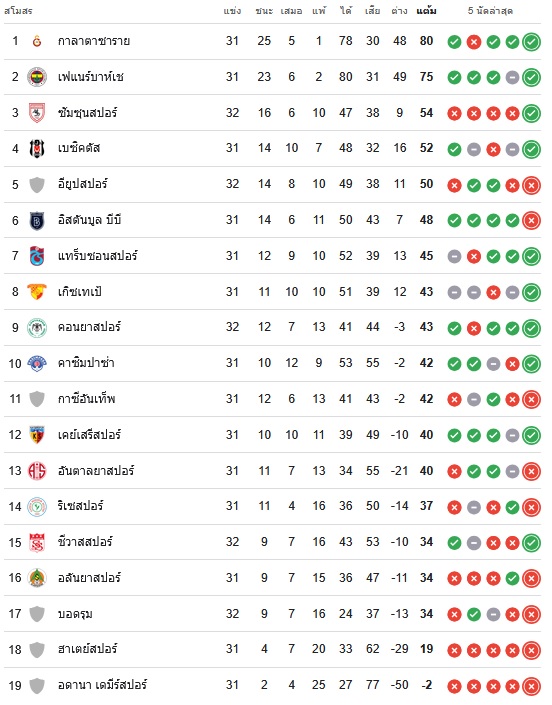Click the สโมสร club column header
Screen dimensions: 552x705
point(18,11)
